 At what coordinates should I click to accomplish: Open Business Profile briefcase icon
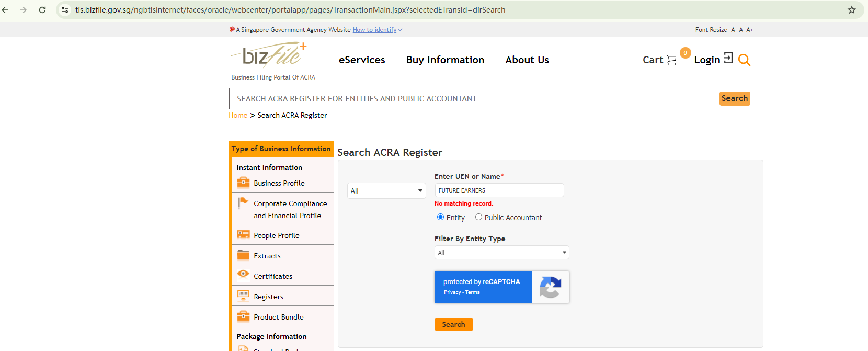[243, 182]
